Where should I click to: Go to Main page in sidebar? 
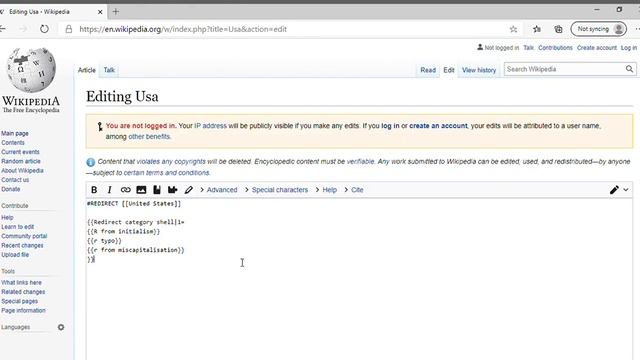15,133
